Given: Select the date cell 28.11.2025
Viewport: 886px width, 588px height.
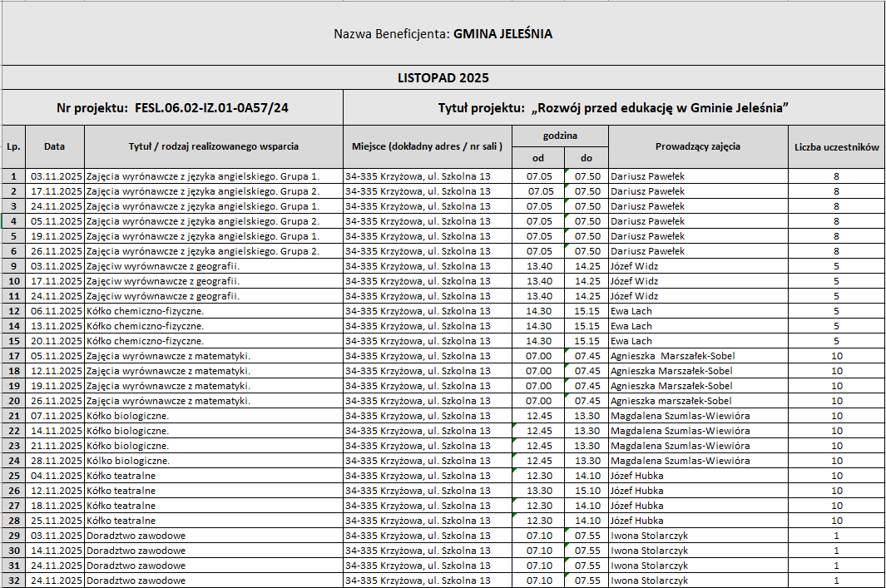Looking at the screenshot, I should pos(55,461).
